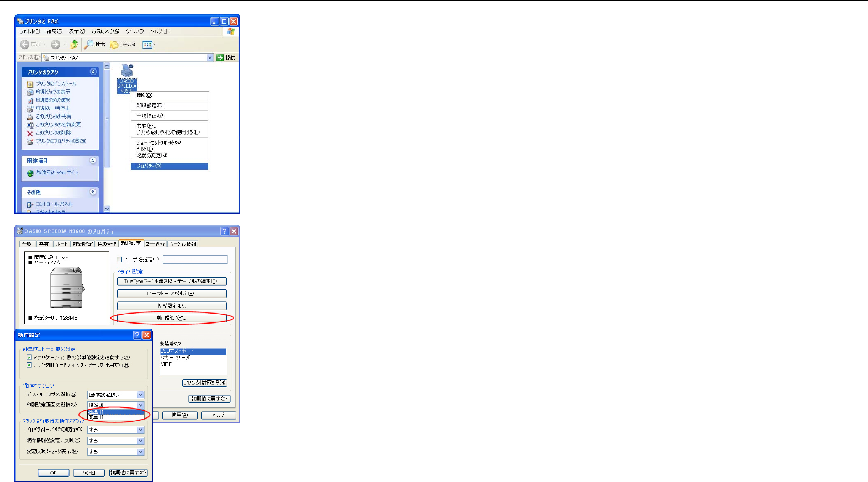
Task: Click the 製造元の Web サイト globe icon
Action: pyautogui.click(x=30, y=173)
